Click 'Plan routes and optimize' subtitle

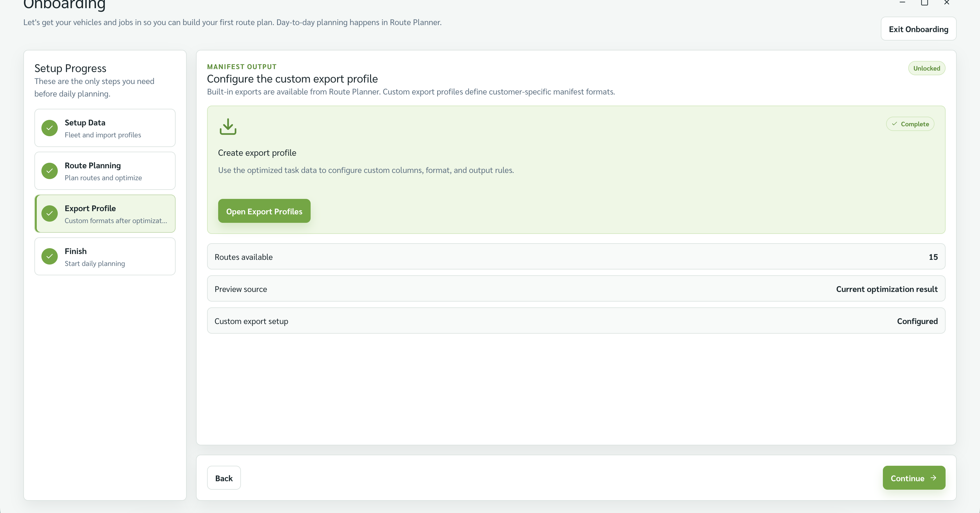(103, 178)
